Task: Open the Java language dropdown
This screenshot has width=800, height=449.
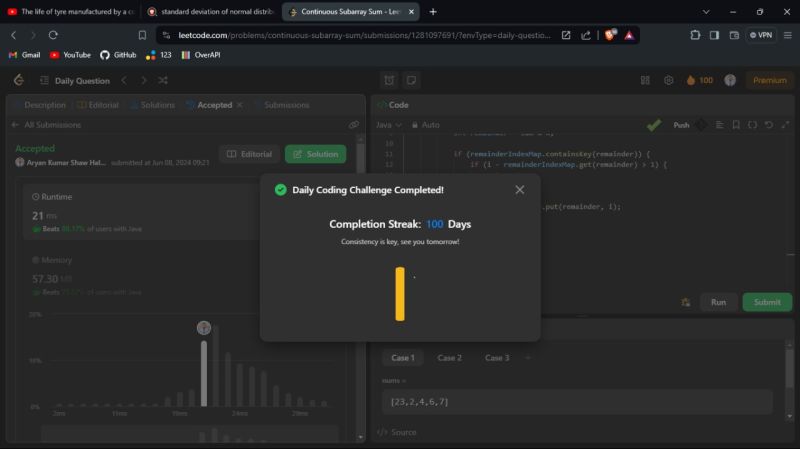Action: click(389, 124)
